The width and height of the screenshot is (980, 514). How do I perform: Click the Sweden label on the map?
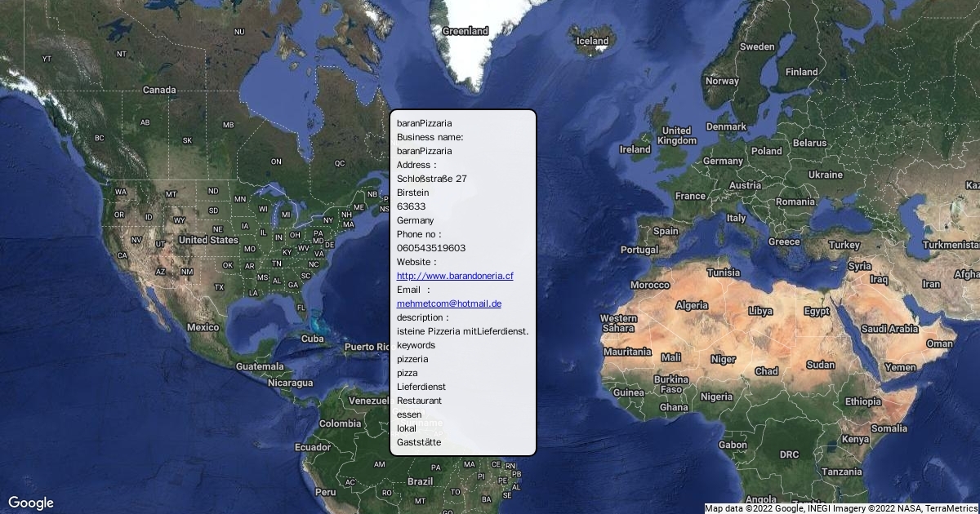click(x=757, y=47)
